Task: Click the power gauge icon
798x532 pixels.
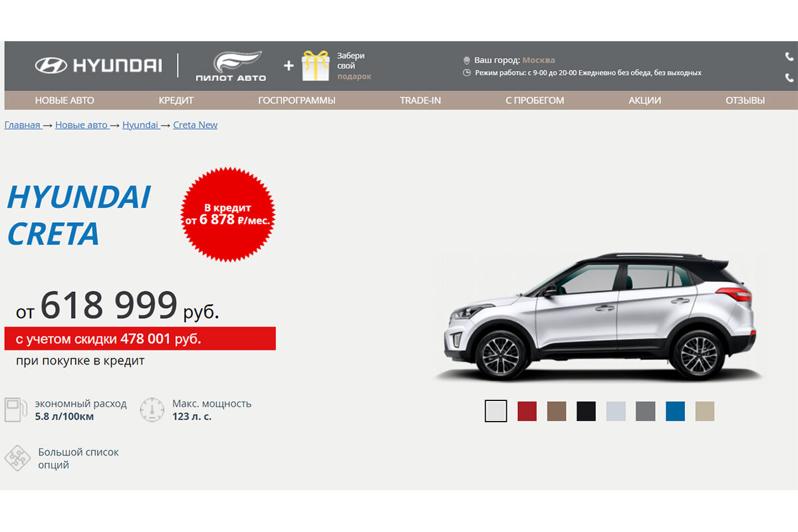Action: coord(152,409)
